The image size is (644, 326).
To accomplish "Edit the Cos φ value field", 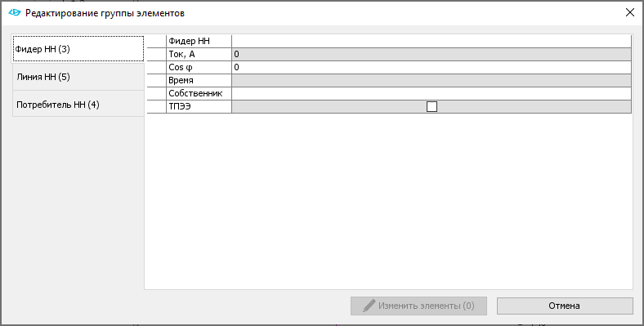I will 432,67.
